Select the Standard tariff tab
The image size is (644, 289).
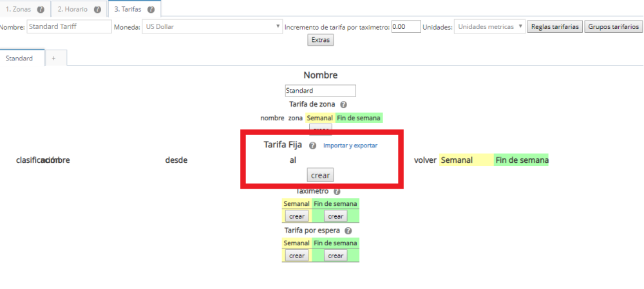tap(19, 58)
